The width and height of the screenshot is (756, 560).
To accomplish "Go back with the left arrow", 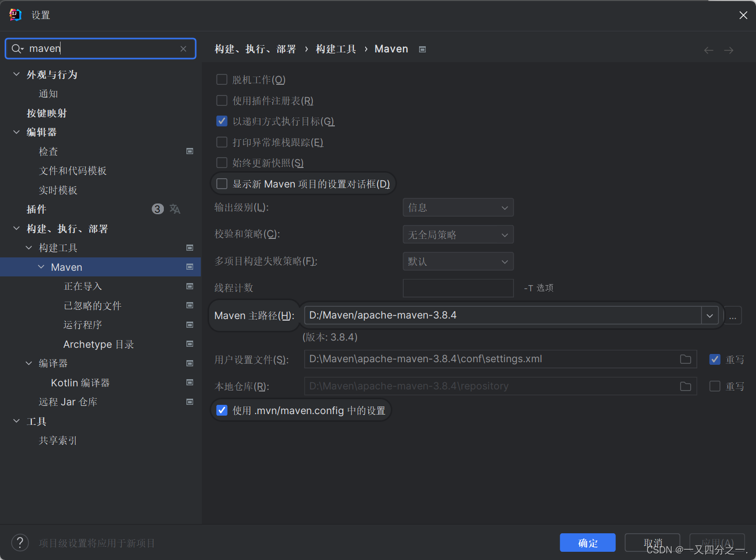I will tap(709, 50).
